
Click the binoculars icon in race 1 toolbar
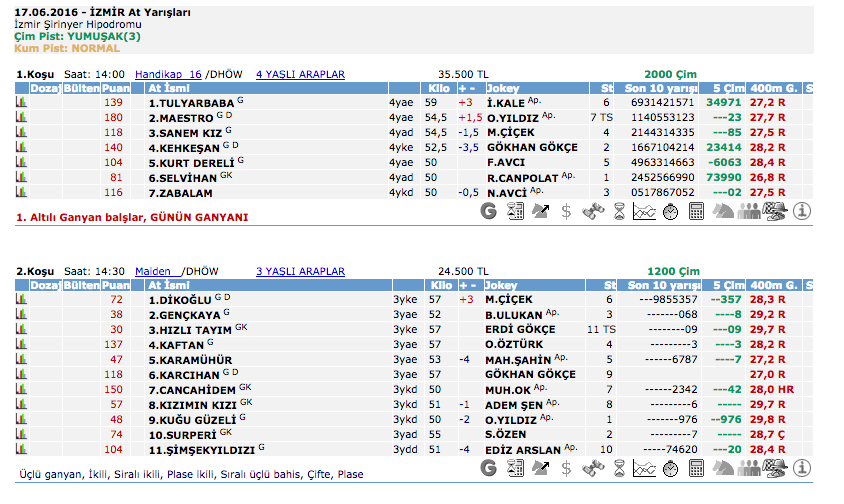(x=593, y=211)
